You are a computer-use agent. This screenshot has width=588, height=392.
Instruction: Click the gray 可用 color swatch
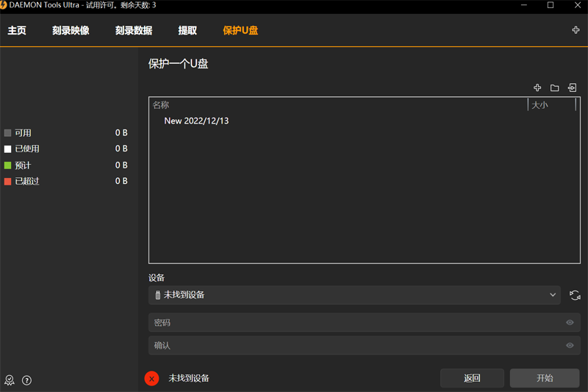(x=7, y=133)
